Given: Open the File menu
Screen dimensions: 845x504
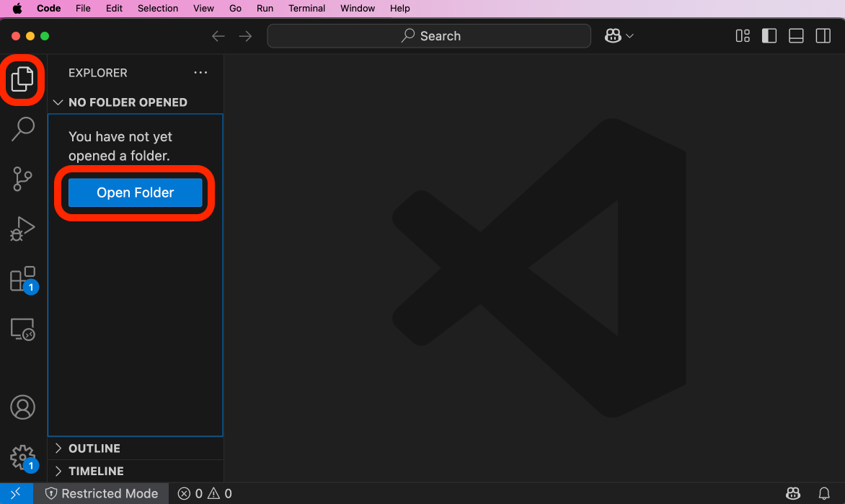Looking at the screenshot, I should [x=83, y=9].
